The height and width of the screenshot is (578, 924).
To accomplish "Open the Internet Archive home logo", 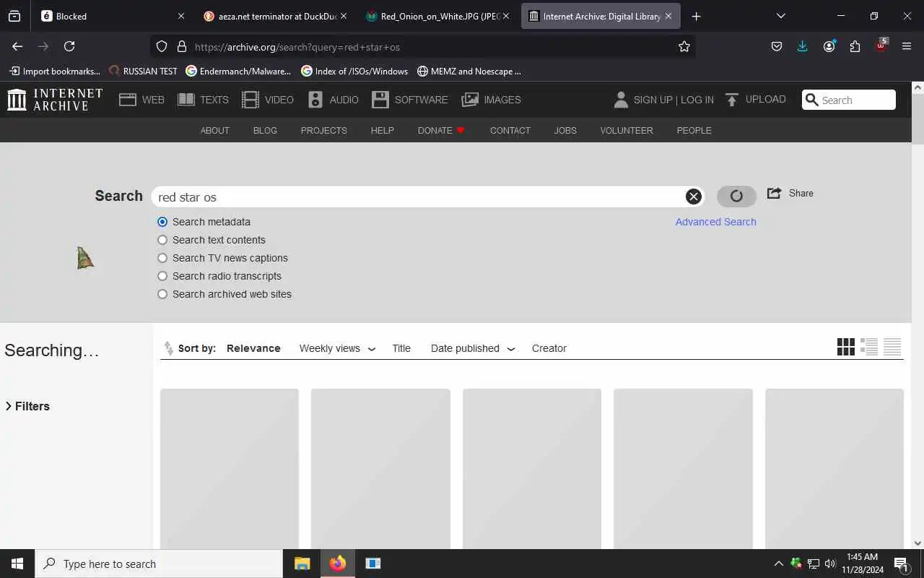I will (x=55, y=100).
